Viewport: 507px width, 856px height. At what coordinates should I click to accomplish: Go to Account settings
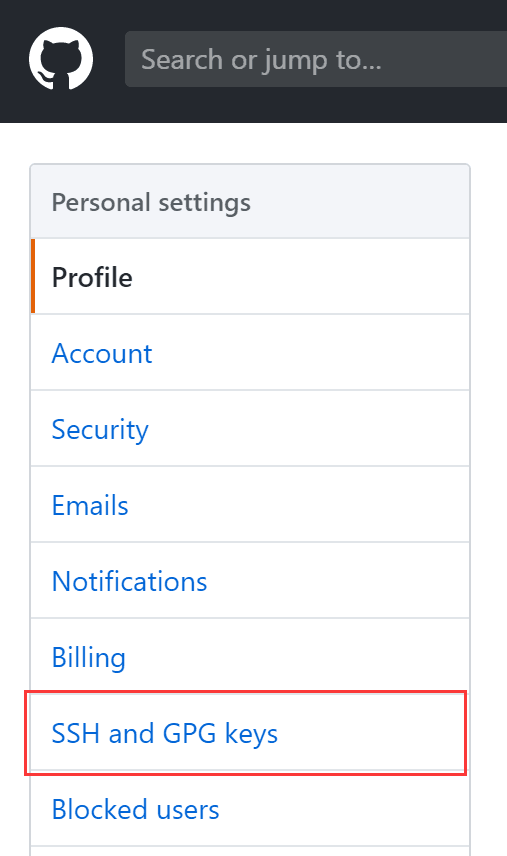tap(250, 353)
